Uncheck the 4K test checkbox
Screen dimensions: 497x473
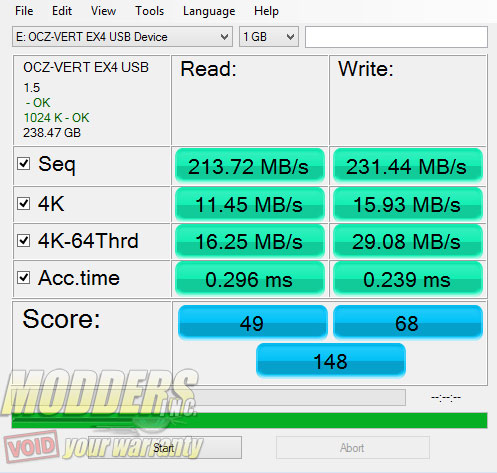pyautogui.click(x=24, y=203)
